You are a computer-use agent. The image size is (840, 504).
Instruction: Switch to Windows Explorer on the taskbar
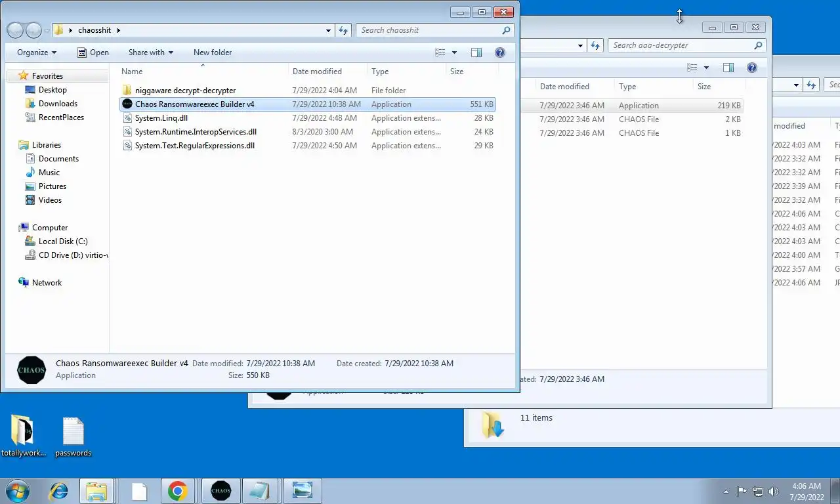tap(96, 491)
